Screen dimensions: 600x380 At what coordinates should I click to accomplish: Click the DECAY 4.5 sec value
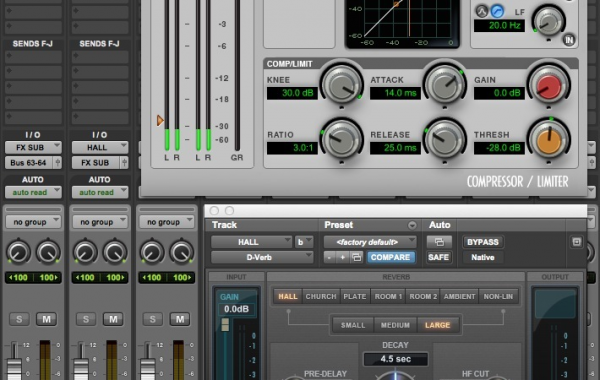click(x=396, y=359)
